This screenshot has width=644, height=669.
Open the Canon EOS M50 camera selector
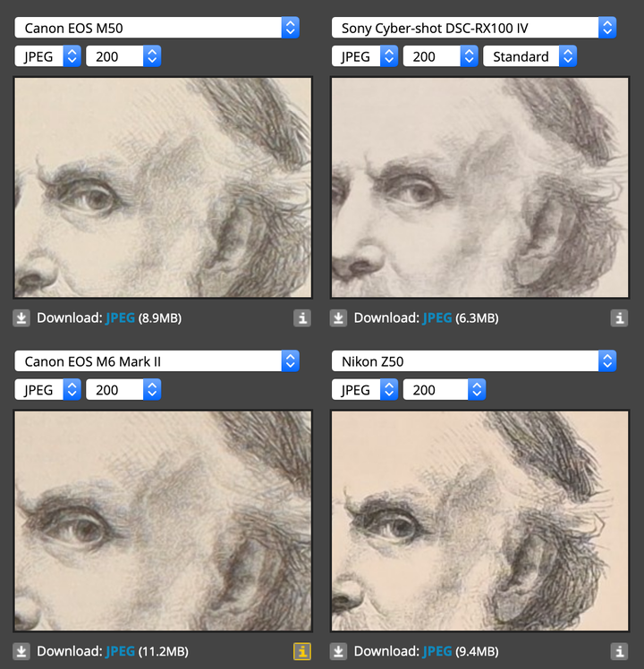pyautogui.click(x=157, y=28)
